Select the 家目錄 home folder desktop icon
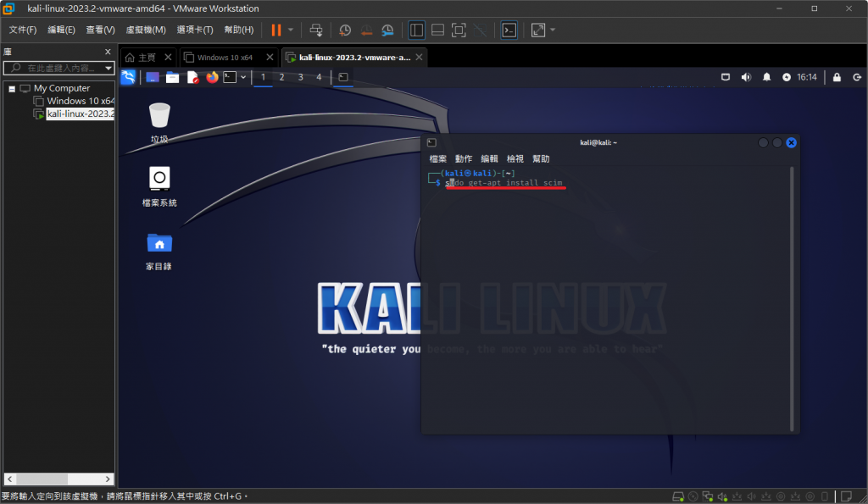868x504 pixels. point(159,252)
